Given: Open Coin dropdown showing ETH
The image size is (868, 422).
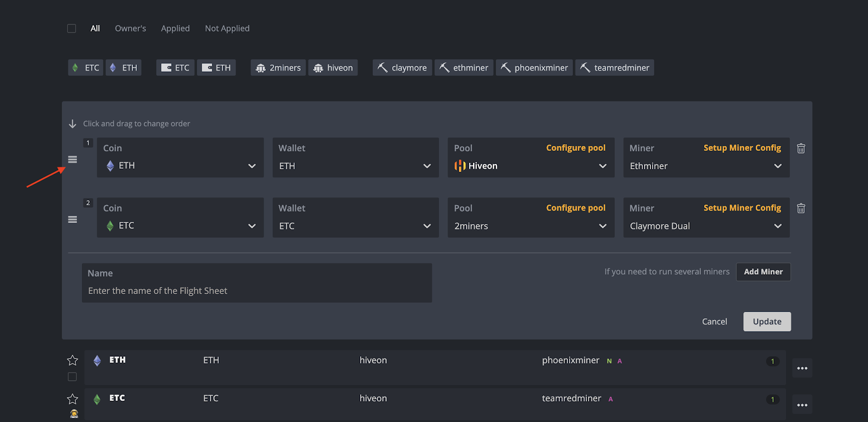Looking at the screenshot, I should point(181,157).
